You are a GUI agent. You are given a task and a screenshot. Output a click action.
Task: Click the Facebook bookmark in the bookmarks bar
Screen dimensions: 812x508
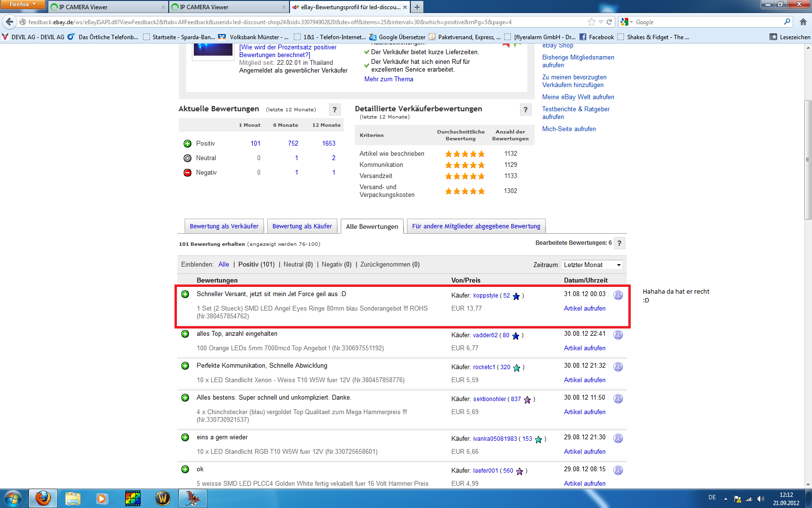click(596, 37)
